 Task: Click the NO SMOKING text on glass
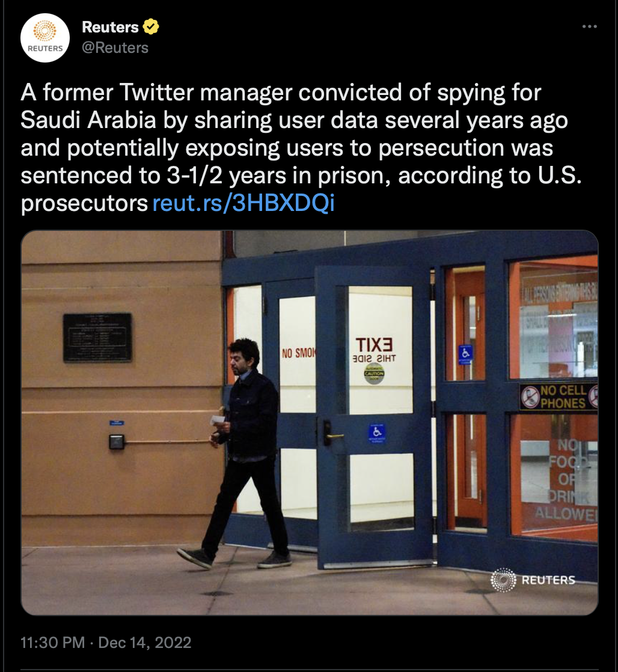click(298, 353)
